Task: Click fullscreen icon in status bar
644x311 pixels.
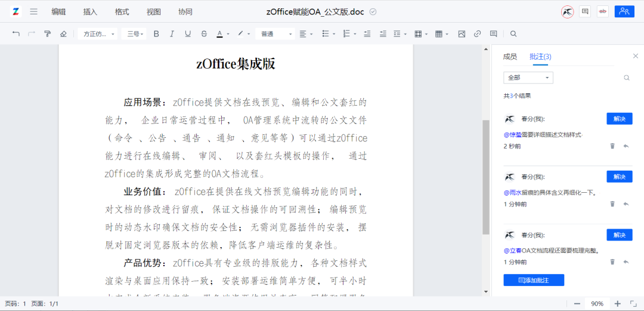Action: tap(633, 304)
